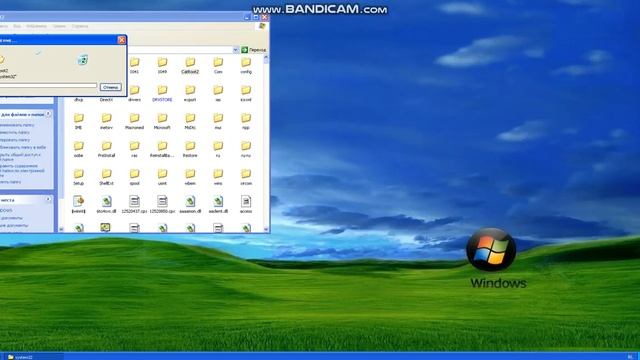
Task: Select the wbem folder
Action: point(190,177)
